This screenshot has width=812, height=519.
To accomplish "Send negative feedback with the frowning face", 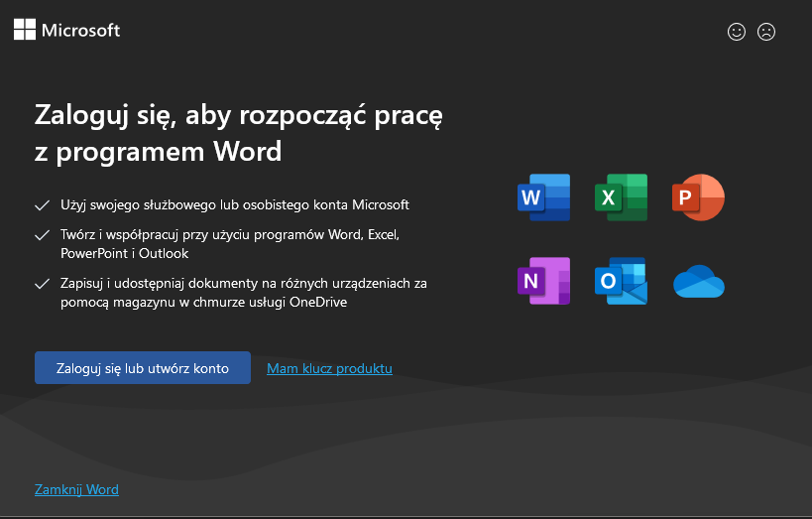I will 766,32.
